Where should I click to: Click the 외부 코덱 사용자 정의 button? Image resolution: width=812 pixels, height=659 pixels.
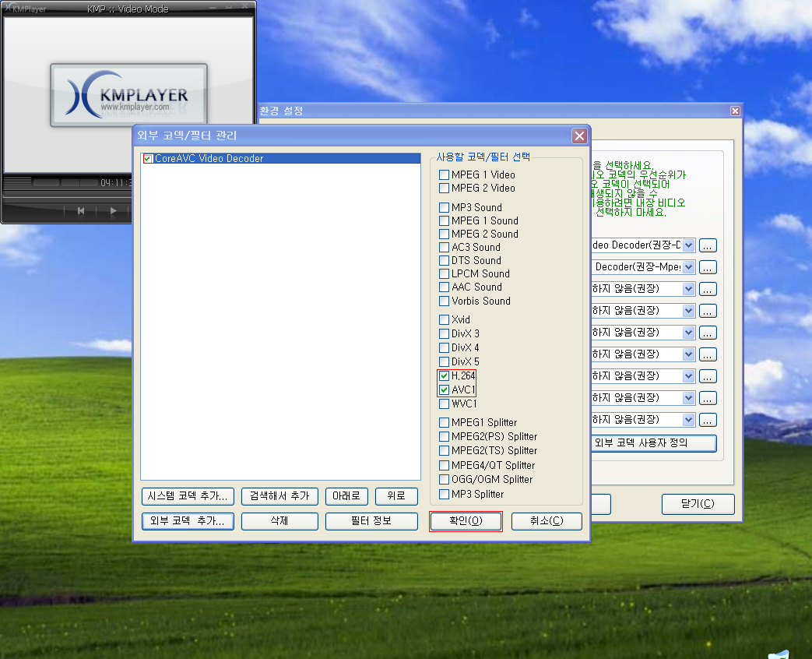(653, 443)
